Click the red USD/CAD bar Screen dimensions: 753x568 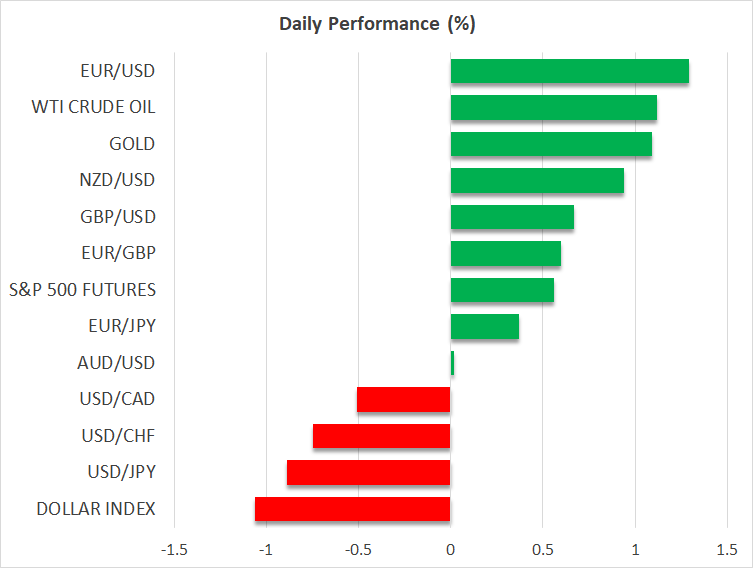tap(403, 399)
